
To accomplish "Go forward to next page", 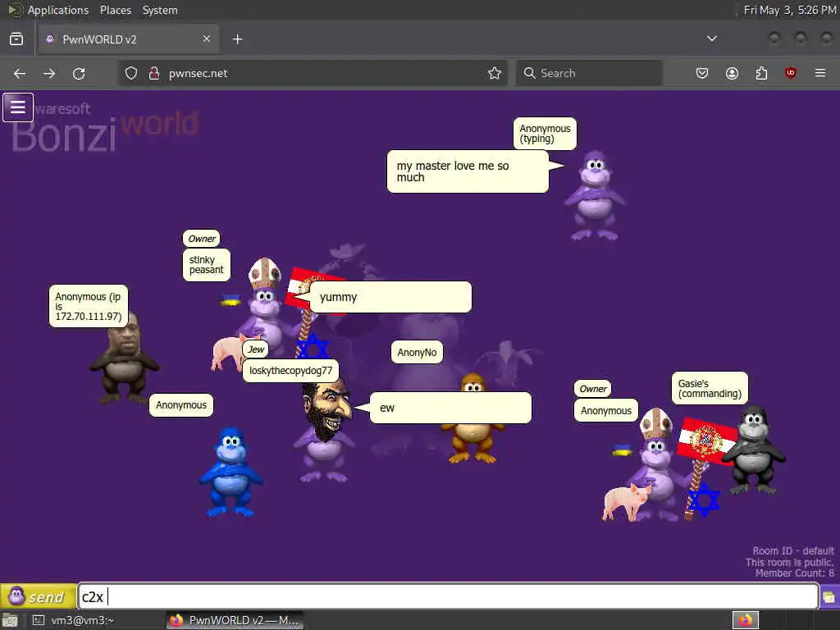I will click(49, 73).
